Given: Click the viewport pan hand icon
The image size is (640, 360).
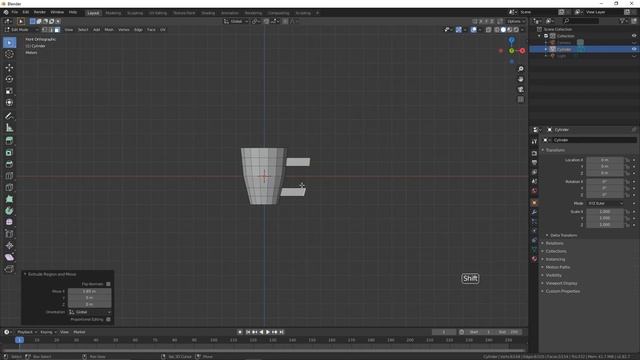Looking at the screenshot, I should point(520,79).
